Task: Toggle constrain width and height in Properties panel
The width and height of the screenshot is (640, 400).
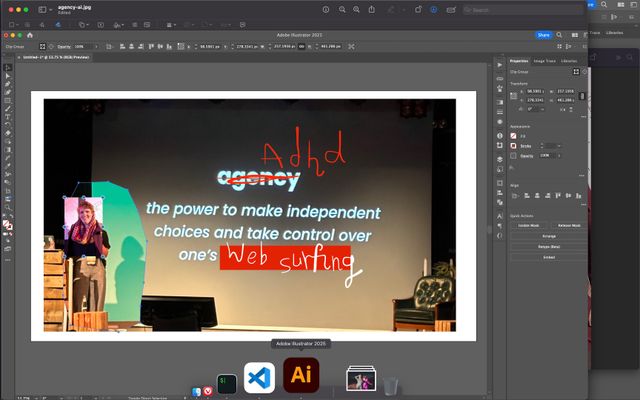Action: [582, 96]
